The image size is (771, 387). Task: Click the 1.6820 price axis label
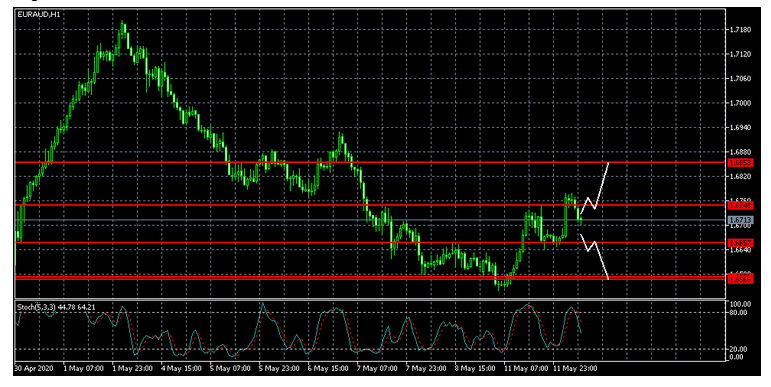tap(740, 177)
